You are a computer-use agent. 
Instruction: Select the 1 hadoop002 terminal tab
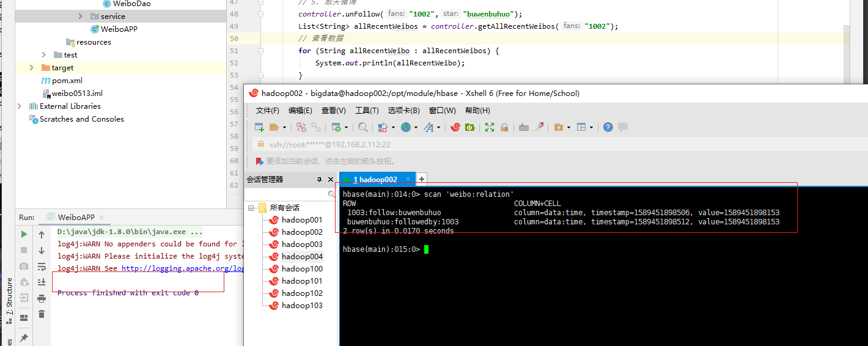click(377, 179)
